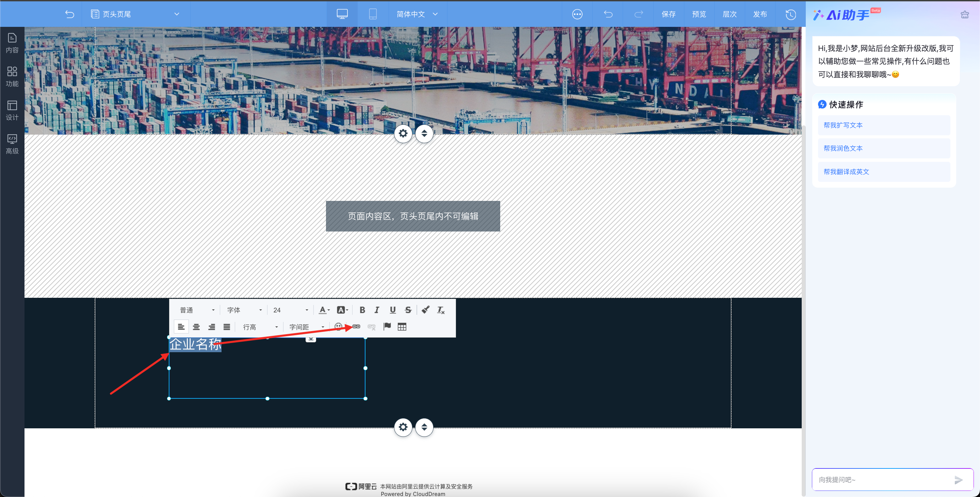Open the 层次 layers panel
The height and width of the screenshot is (497, 980).
click(x=729, y=14)
